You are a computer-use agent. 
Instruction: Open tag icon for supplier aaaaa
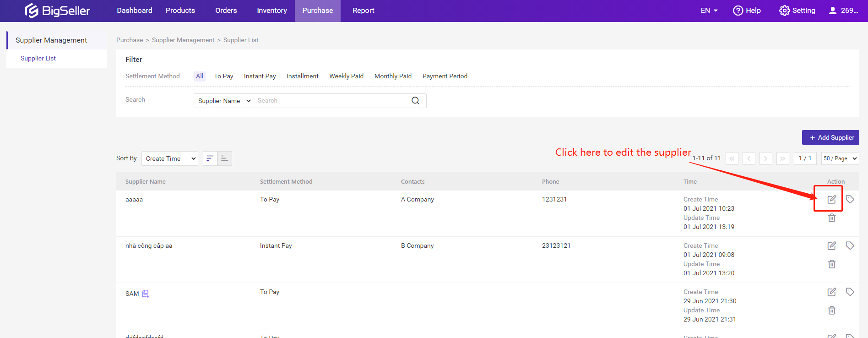(x=850, y=199)
